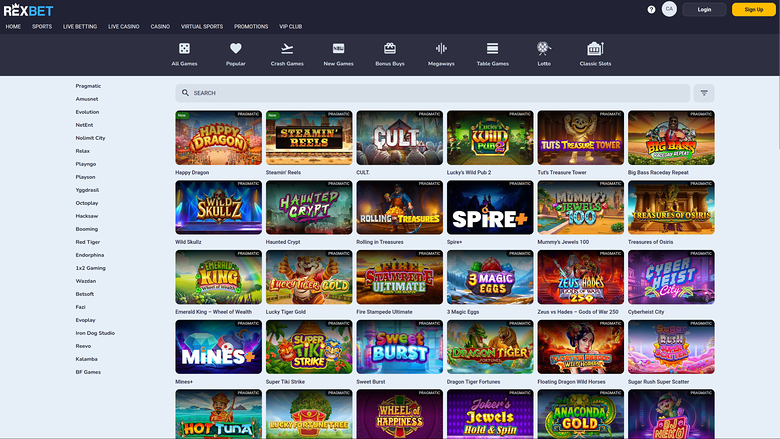
Task: Open the CA region selector
Action: click(669, 9)
